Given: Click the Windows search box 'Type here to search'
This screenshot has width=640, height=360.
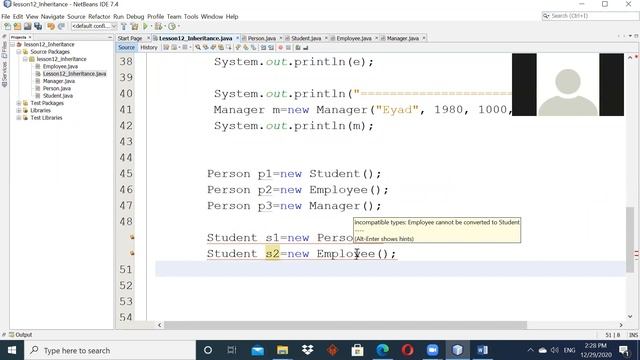Looking at the screenshot, I should point(110,350).
